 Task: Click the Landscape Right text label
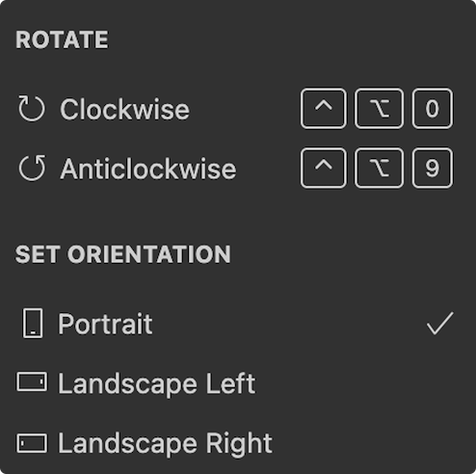pyautogui.click(x=165, y=444)
